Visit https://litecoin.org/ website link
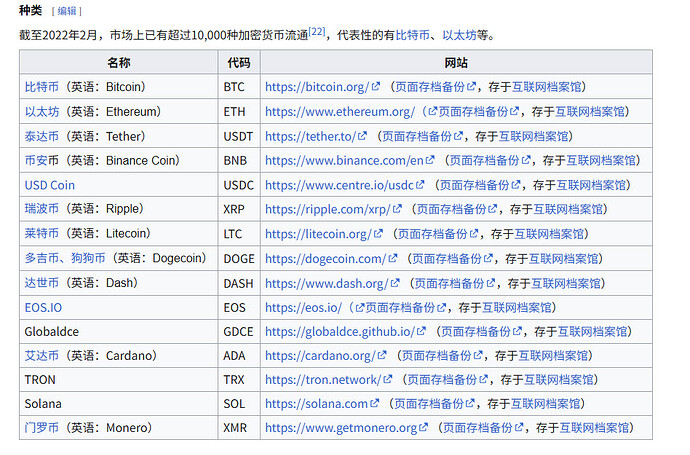 (324, 234)
